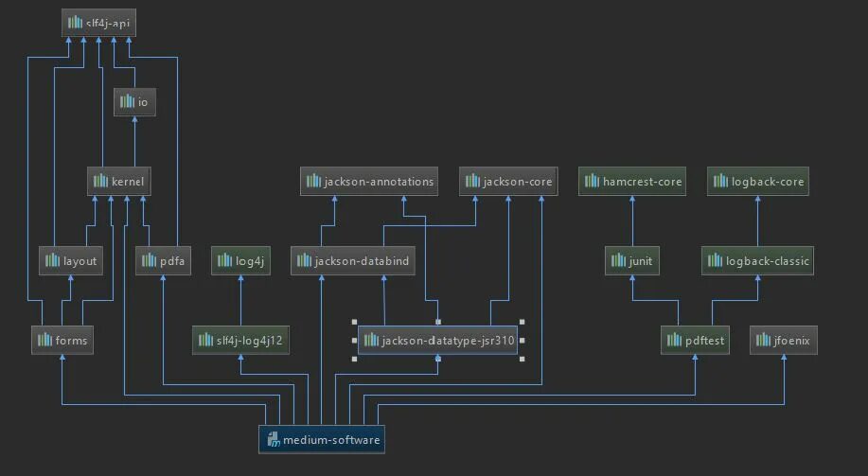
Task: Select the slf4j-log4j12 node
Action: (240, 340)
